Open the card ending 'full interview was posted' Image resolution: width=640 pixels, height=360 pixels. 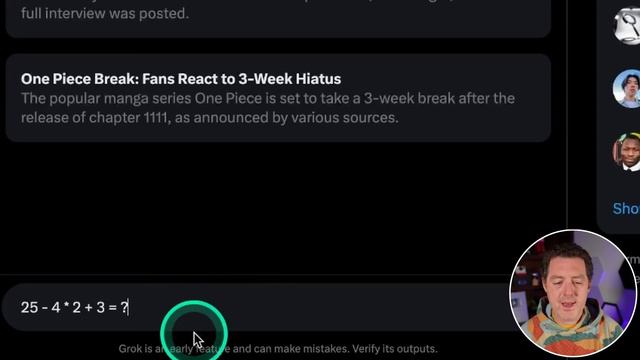coord(278,16)
